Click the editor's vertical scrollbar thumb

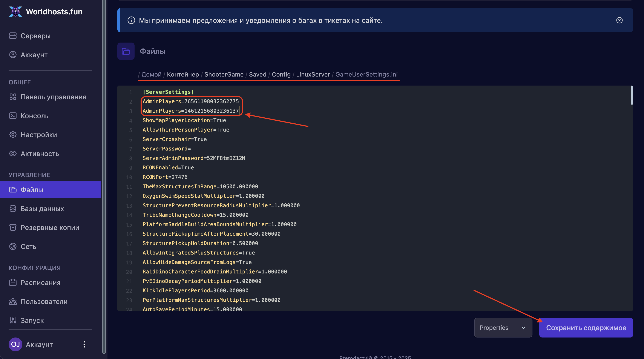tap(632, 95)
